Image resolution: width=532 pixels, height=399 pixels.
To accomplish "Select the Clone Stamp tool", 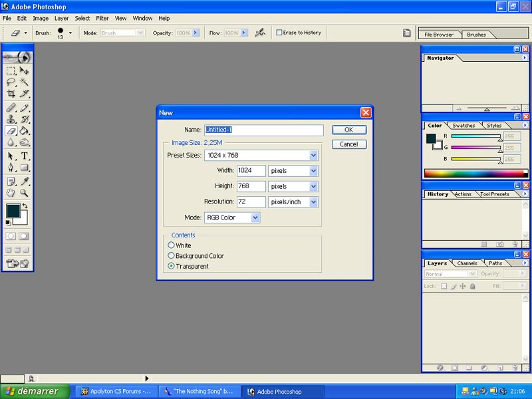I will tap(11, 120).
